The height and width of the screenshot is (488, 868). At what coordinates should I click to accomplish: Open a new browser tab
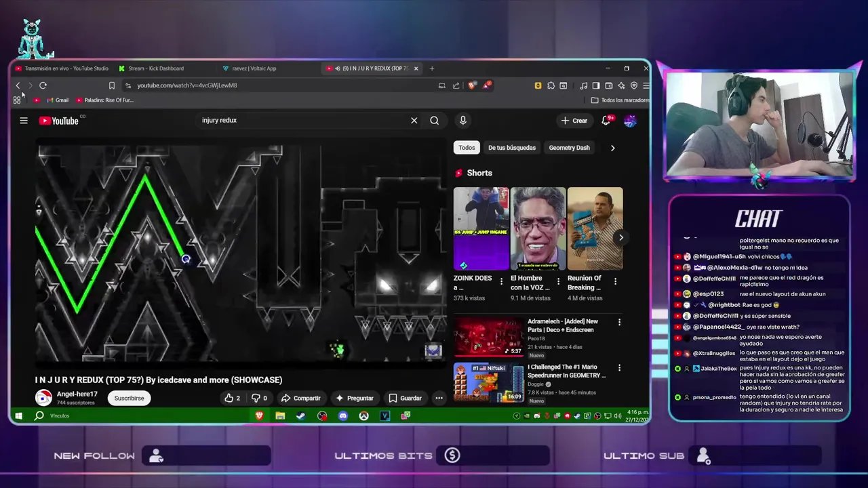click(431, 68)
